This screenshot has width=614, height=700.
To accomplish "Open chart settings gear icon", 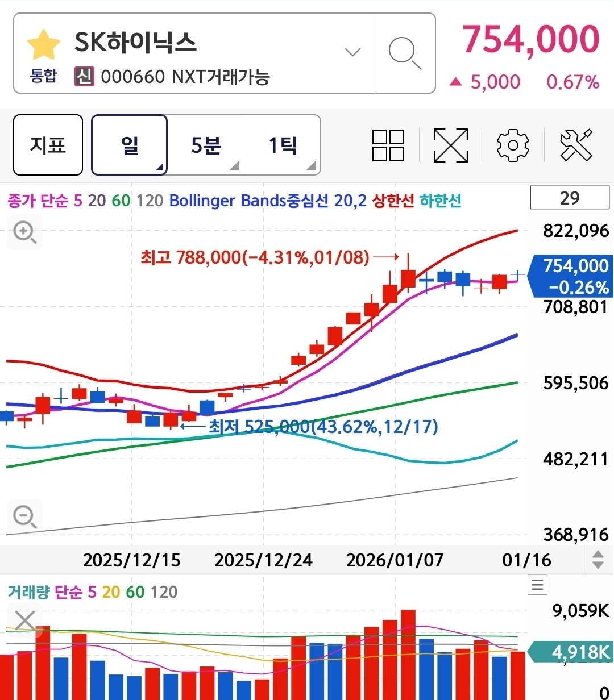I will click(x=513, y=145).
